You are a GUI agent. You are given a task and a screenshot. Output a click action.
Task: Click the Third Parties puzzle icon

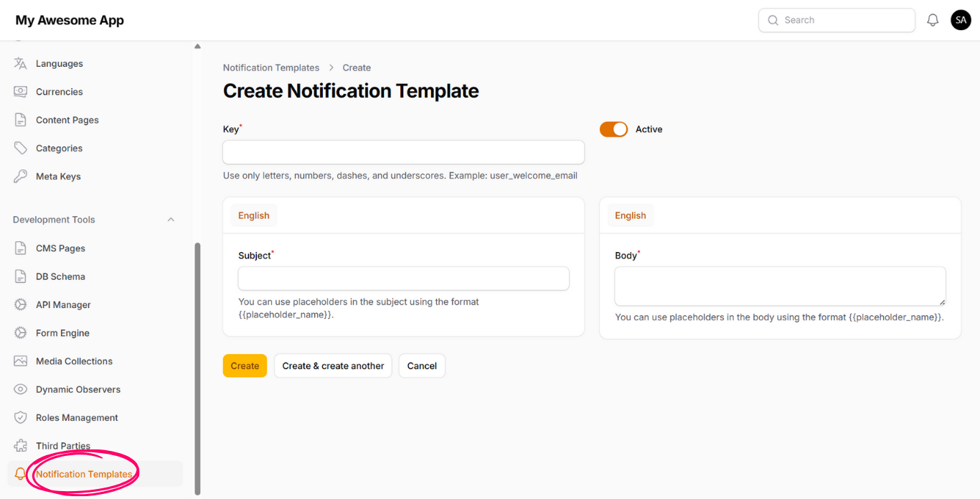tap(21, 446)
